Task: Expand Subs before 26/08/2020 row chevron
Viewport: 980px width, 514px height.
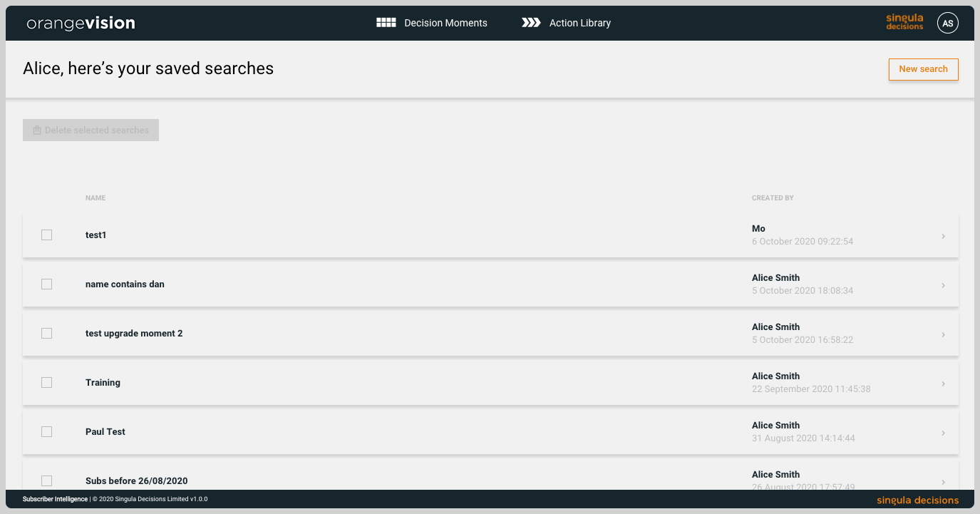Action: click(943, 482)
